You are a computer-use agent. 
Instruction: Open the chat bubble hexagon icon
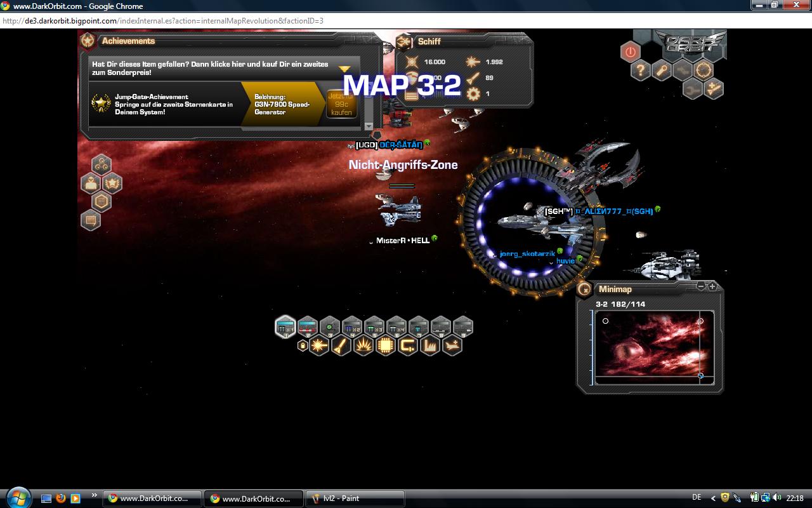click(91, 220)
